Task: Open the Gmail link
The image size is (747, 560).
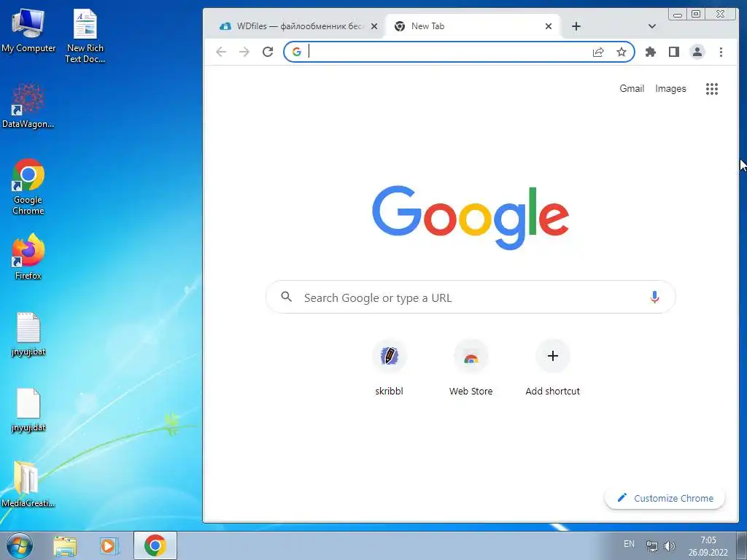Action: (x=632, y=88)
